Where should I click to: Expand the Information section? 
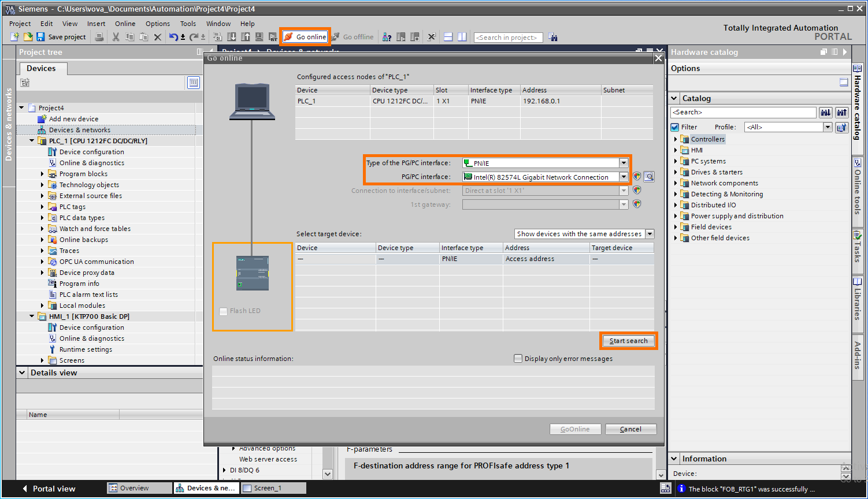click(x=674, y=459)
